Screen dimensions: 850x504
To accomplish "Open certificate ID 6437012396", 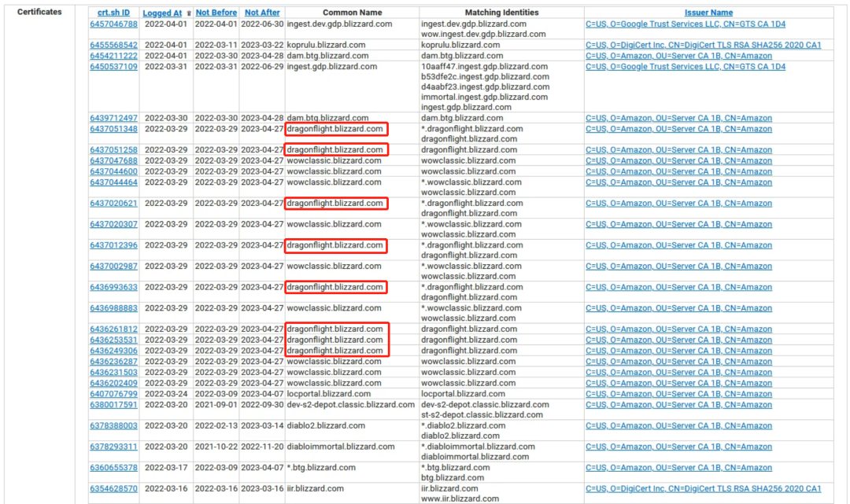I will point(114,245).
